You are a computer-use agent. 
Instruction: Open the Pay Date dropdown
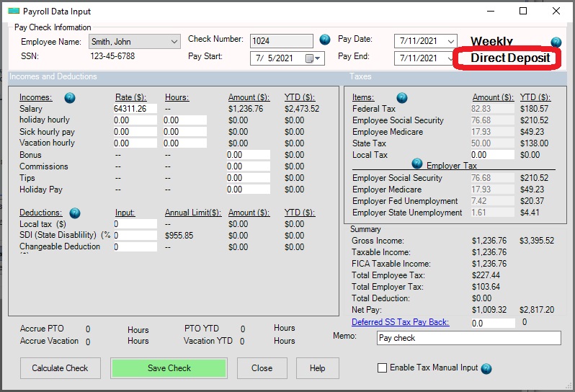click(451, 41)
